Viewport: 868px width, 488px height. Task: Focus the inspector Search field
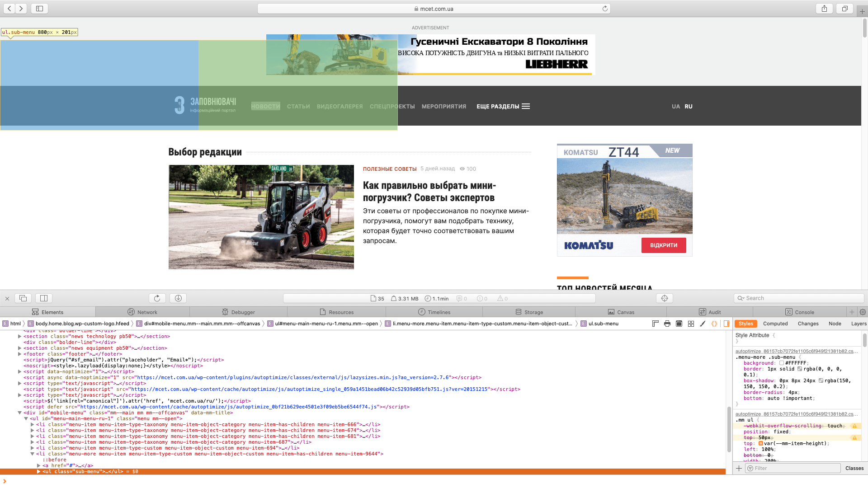pos(799,298)
